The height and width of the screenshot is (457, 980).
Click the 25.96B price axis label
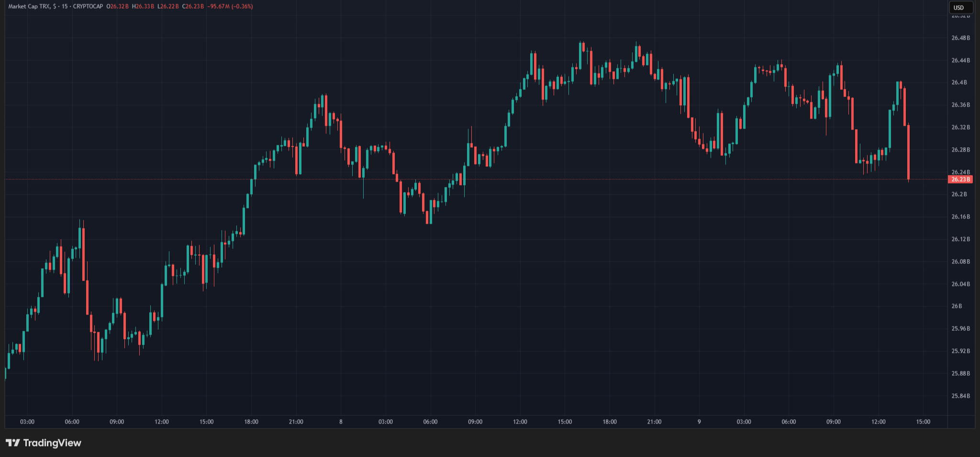click(960, 328)
